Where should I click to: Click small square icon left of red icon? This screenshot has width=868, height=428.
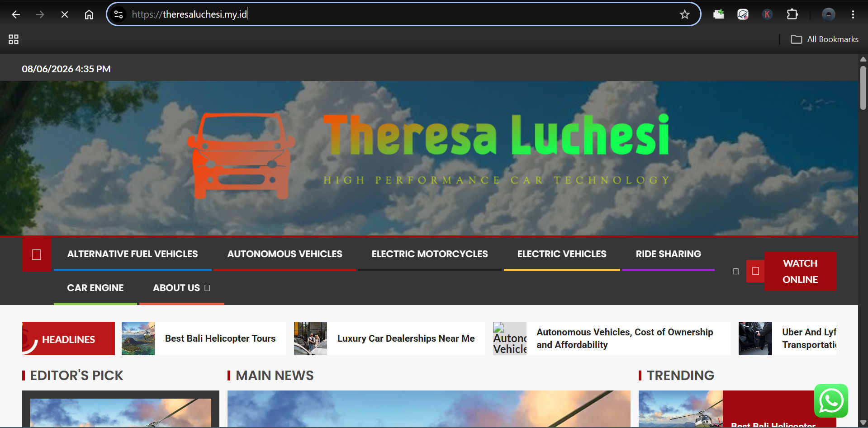[736, 272]
